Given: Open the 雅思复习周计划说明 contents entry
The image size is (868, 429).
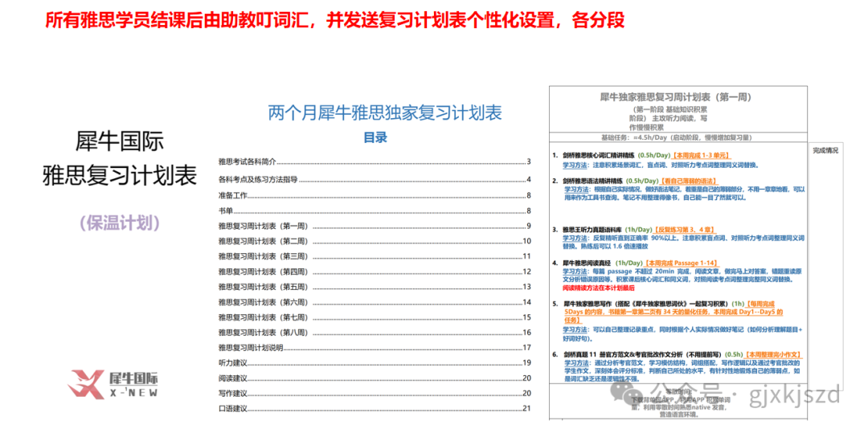Looking at the screenshot, I should (375, 348).
